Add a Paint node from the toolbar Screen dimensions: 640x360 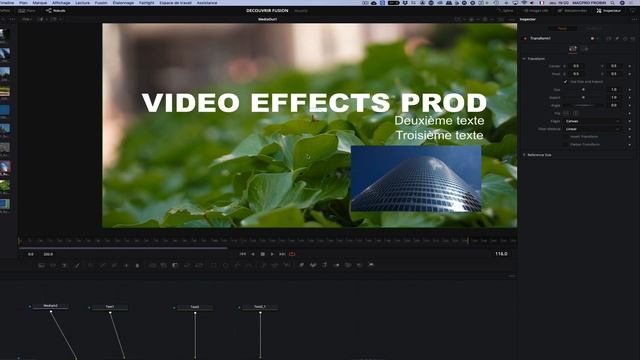[76, 265]
